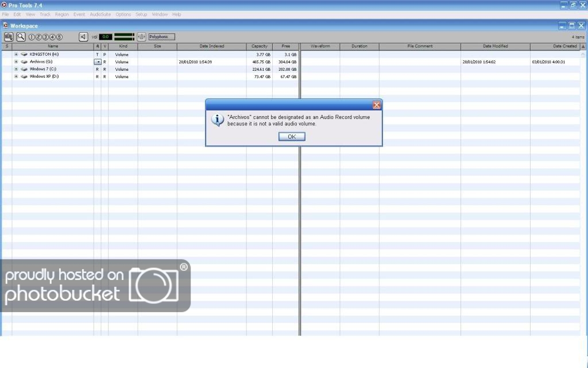
Task: Expand the Windows XP (D:) volume
Action: click(x=16, y=76)
